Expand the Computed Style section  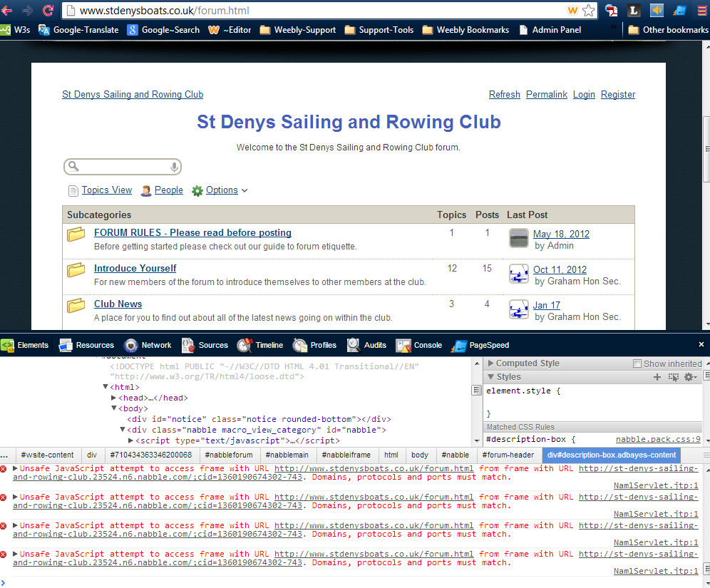point(491,363)
